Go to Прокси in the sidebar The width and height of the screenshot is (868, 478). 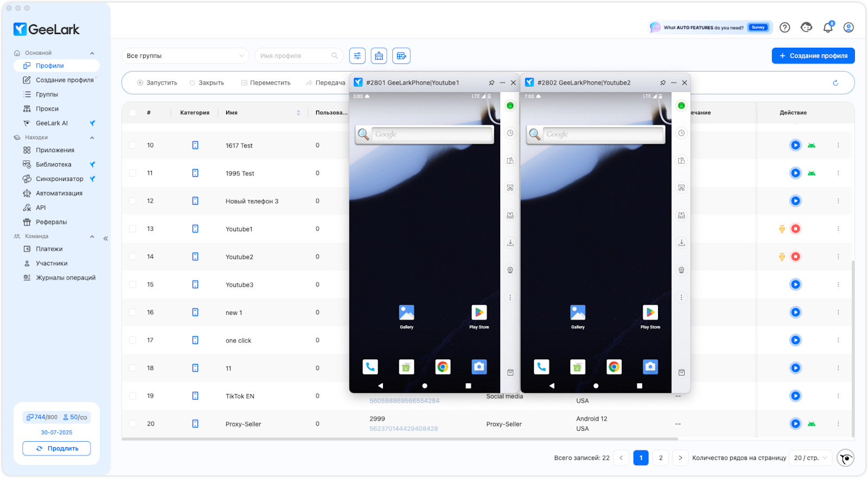[47, 109]
